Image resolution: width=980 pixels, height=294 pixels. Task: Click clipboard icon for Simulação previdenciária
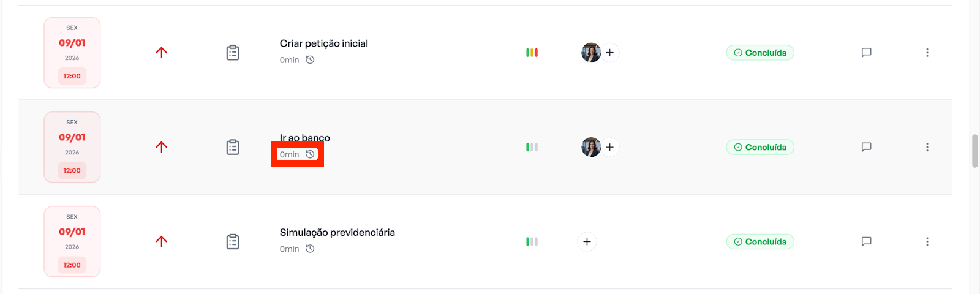[x=233, y=241]
